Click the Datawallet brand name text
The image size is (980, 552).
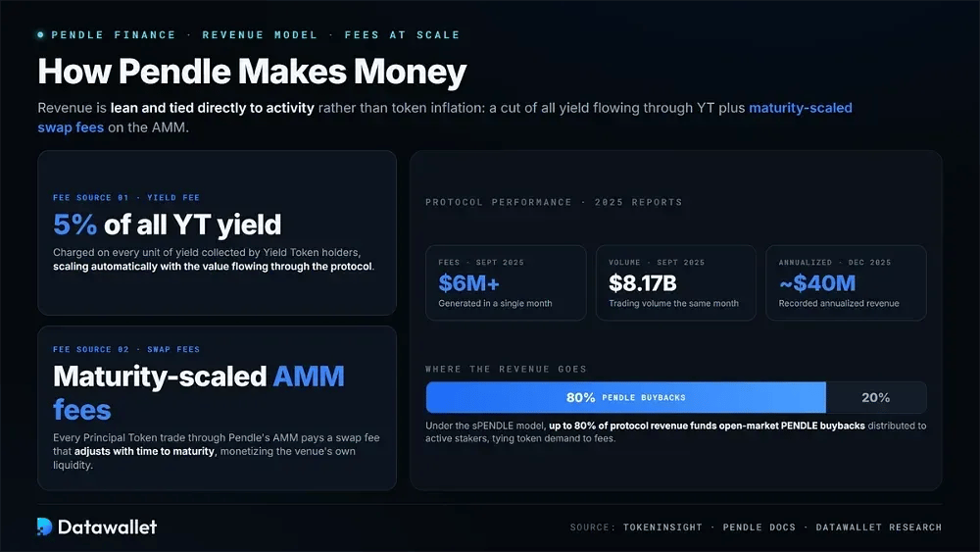[x=108, y=527]
